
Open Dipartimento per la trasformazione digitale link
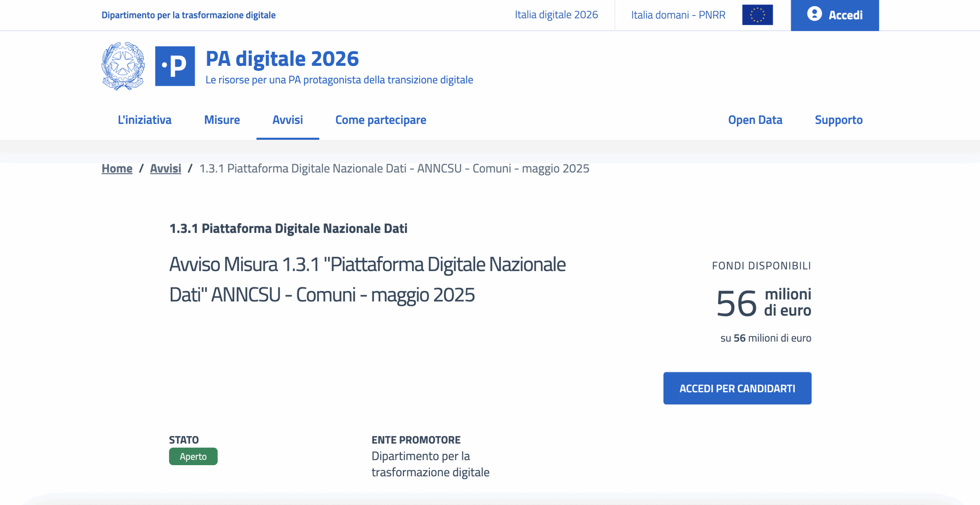tap(188, 15)
